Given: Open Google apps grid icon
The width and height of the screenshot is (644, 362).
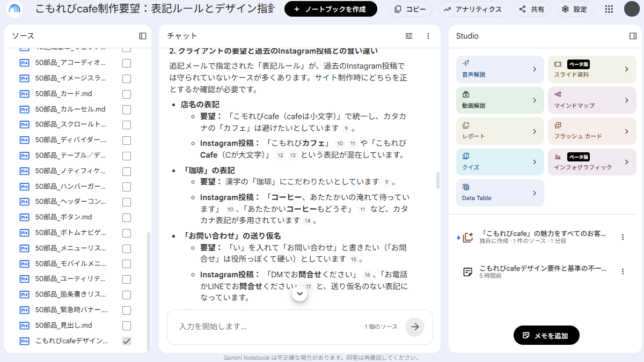Looking at the screenshot, I should tap(609, 9).
